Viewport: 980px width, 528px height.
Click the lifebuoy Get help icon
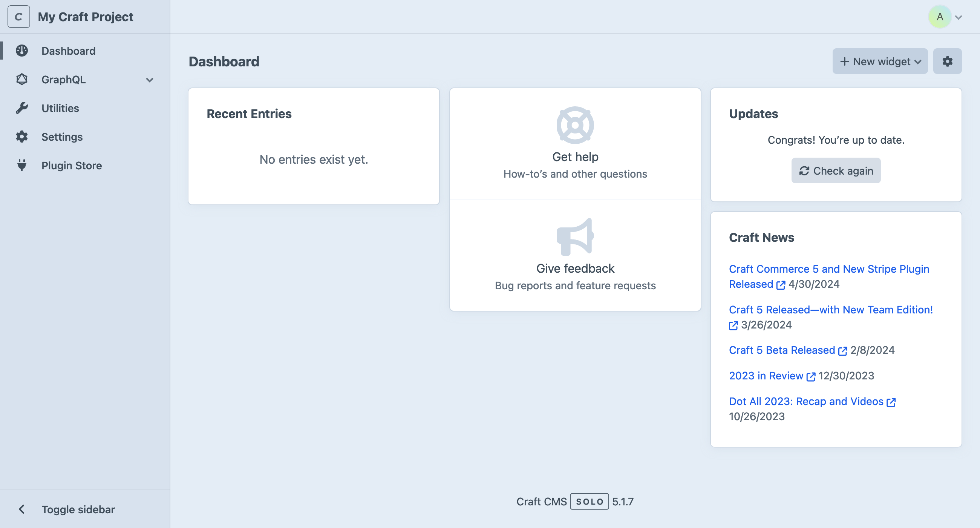(x=575, y=125)
